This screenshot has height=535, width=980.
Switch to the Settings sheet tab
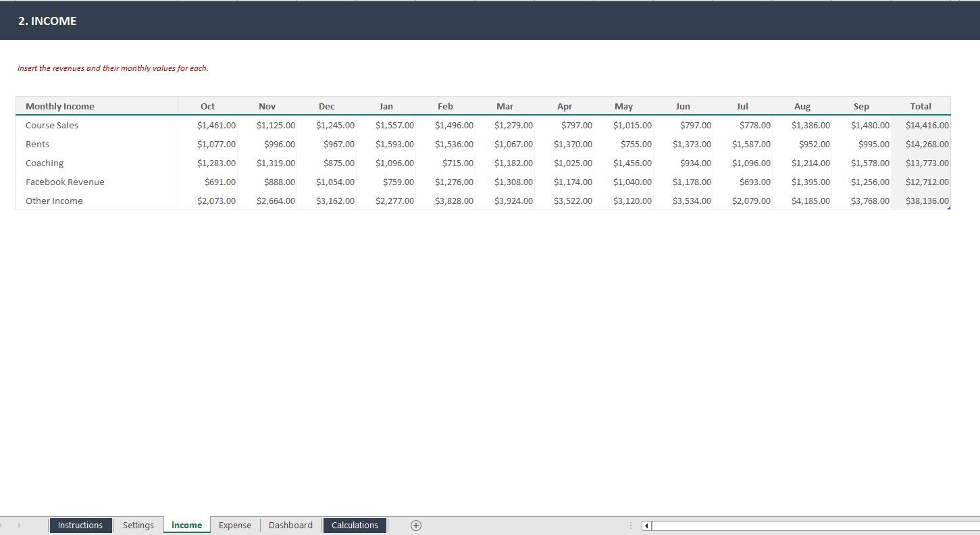click(138, 526)
